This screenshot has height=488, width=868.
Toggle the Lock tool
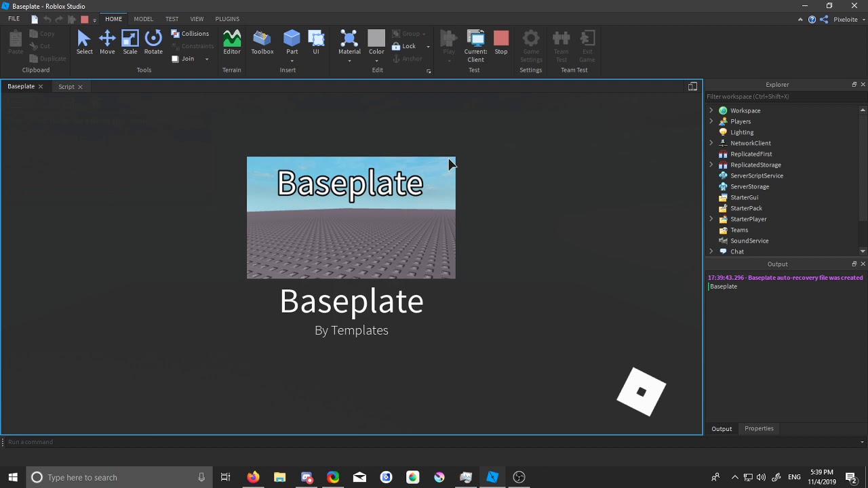[x=403, y=46]
